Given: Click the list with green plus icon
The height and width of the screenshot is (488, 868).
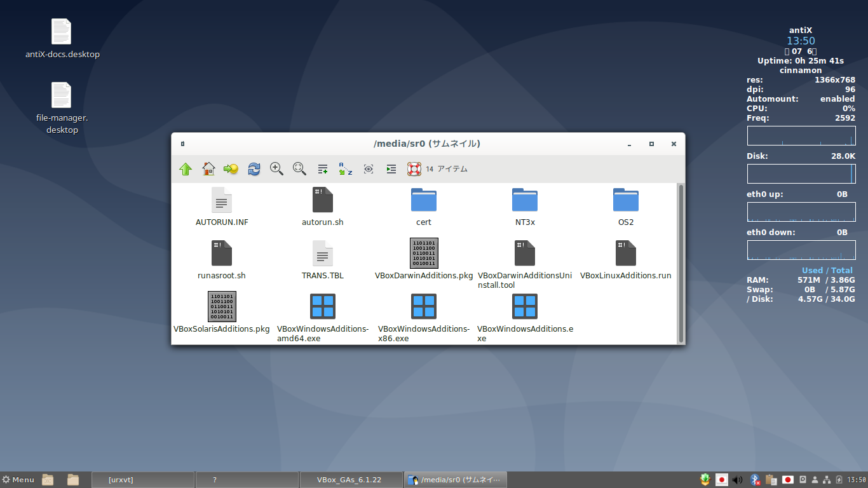Looking at the screenshot, I should coord(323,169).
